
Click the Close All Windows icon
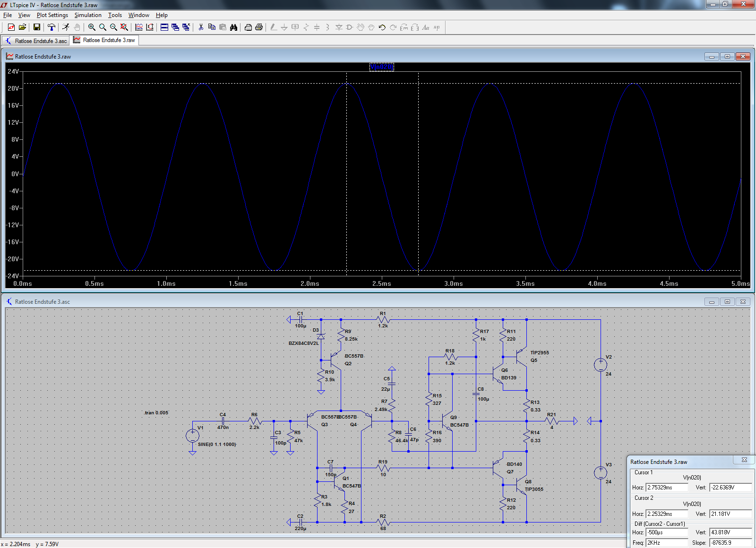point(186,27)
